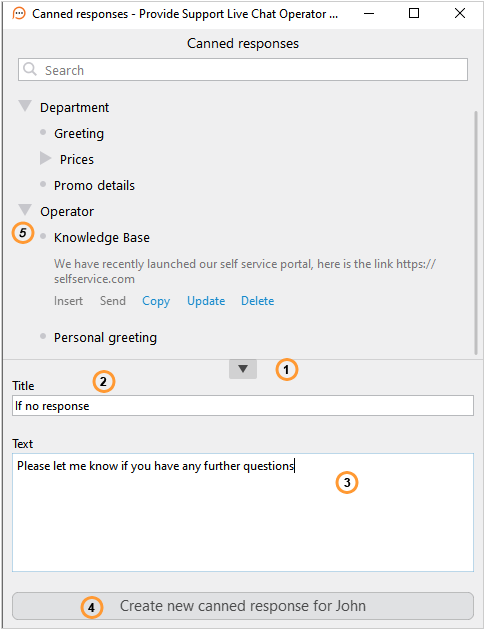Close the Canned responses window
Screen dimensions: 485x630
(x=460, y=14)
